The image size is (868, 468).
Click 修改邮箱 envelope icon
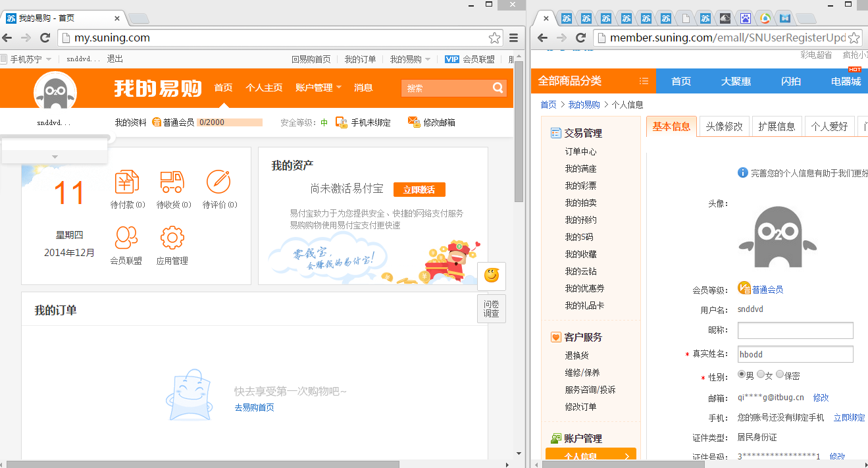tap(414, 122)
